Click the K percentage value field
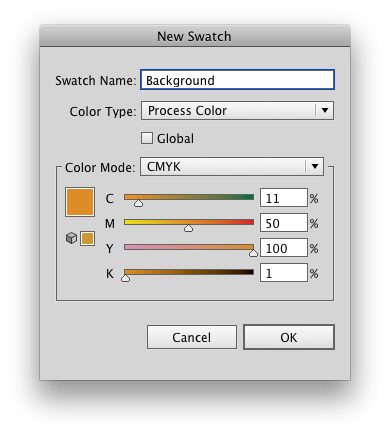This screenshot has width=390, height=435. pyautogui.click(x=284, y=273)
